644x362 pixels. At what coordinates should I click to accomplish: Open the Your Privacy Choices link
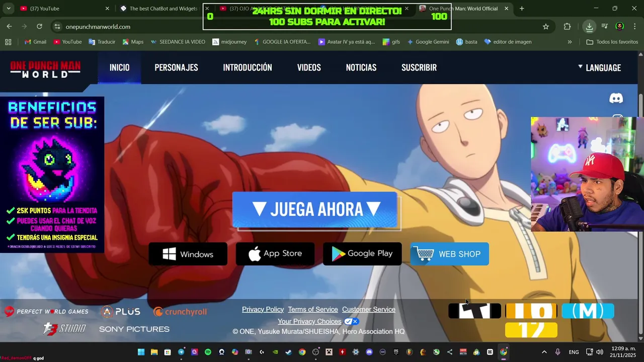[309, 321]
